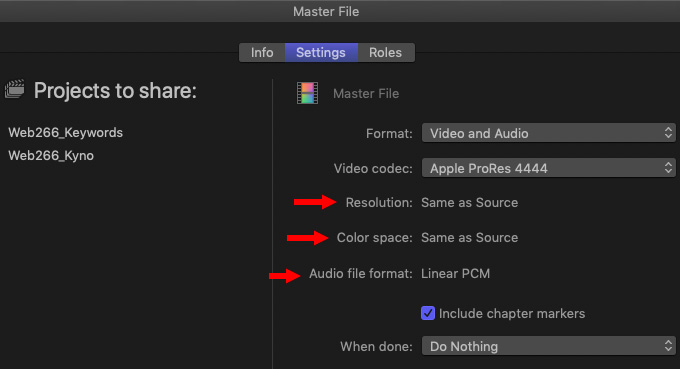Click the Include chapter markers label
This screenshot has height=369, width=680.
(512, 313)
